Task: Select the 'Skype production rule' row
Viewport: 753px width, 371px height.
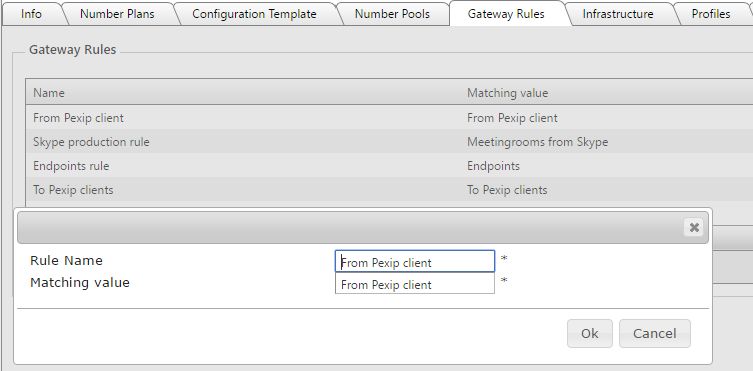Action: (389, 142)
